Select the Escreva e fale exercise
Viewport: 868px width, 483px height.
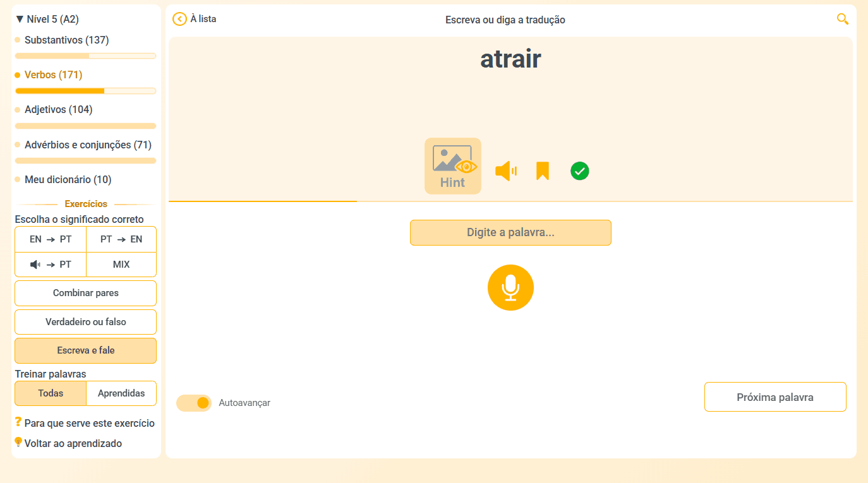click(86, 350)
